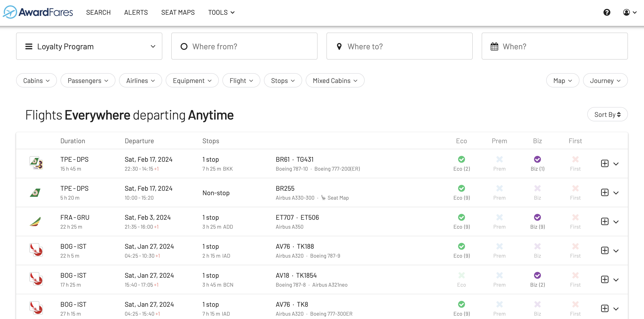Click the Non-stop label for BR255

[x=216, y=193]
